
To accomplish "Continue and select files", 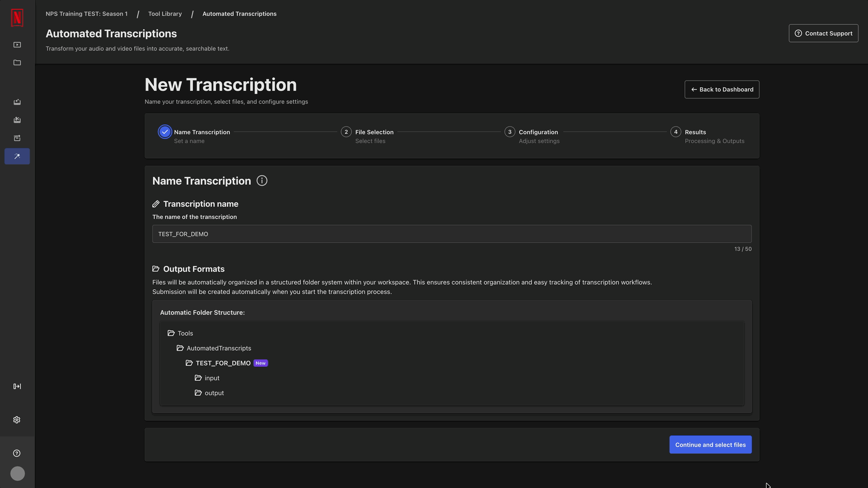I will pyautogui.click(x=710, y=445).
